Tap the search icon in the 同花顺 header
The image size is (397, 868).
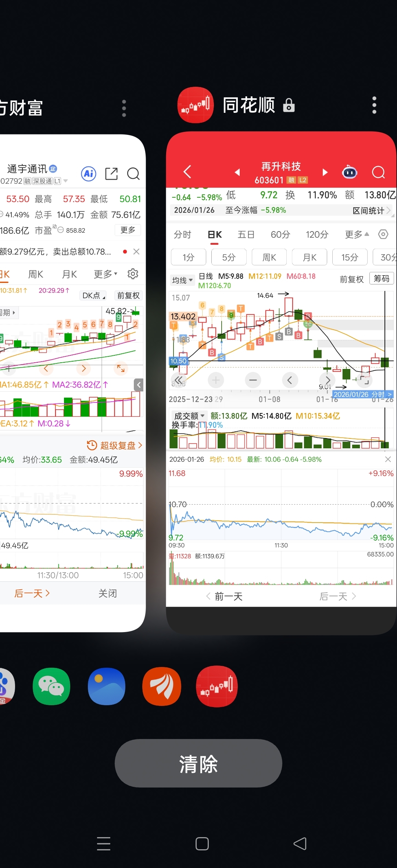[378, 172]
